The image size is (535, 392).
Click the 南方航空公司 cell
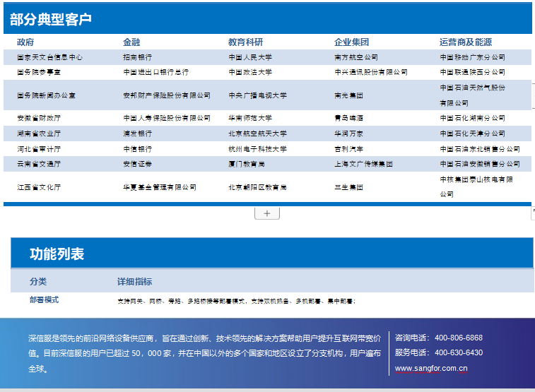pos(356,57)
